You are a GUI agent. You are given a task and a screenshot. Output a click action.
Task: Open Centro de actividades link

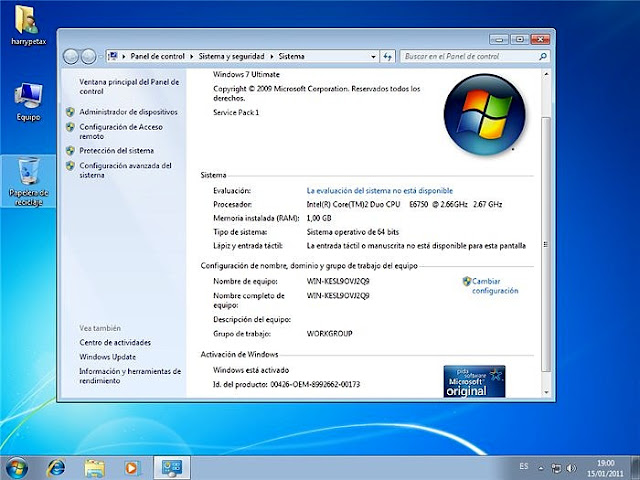coord(115,342)
